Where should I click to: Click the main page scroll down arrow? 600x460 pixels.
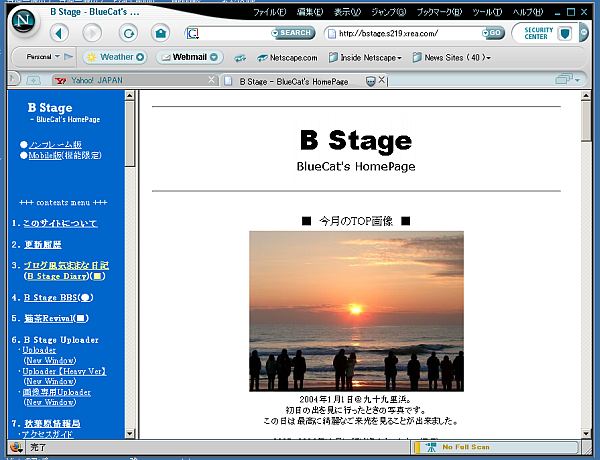[x=586, y=434]
